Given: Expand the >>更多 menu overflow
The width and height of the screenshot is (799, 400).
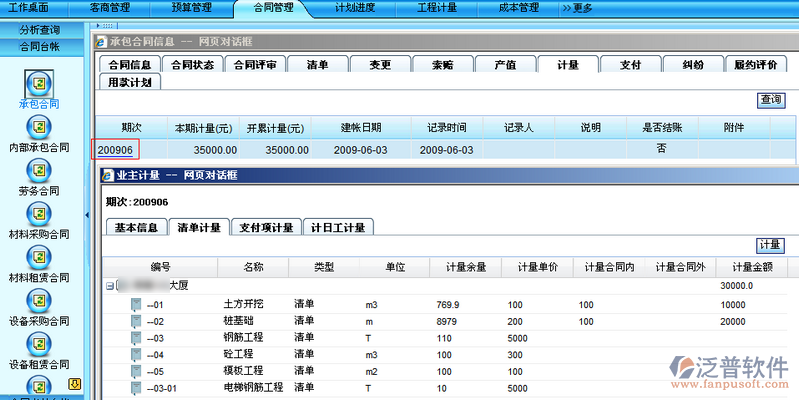Looking at the screenshot, I should tap(577, 8).
